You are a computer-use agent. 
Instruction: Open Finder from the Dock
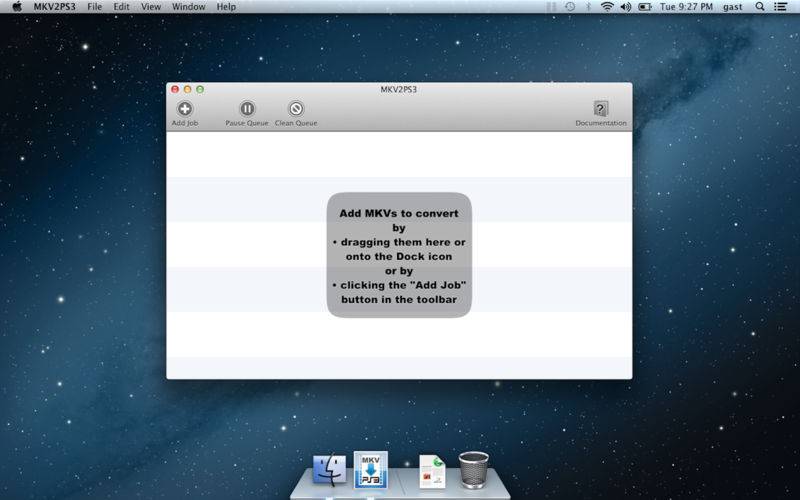point(329,470)
